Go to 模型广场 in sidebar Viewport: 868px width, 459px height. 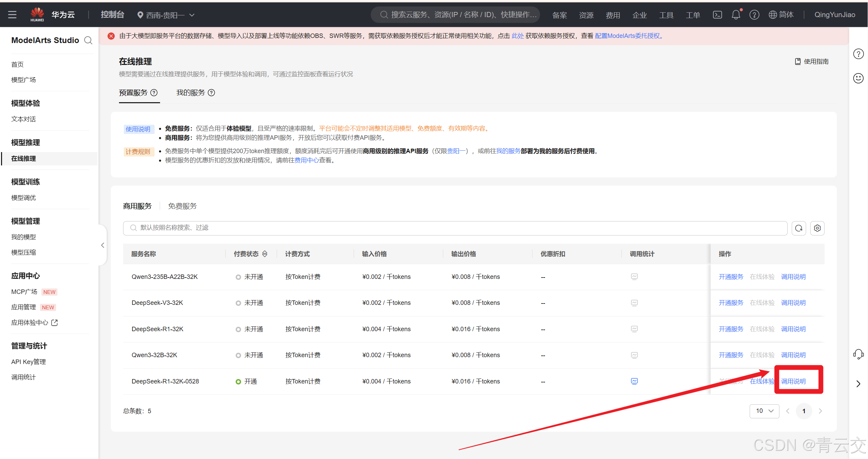click(x=24, y=80)
